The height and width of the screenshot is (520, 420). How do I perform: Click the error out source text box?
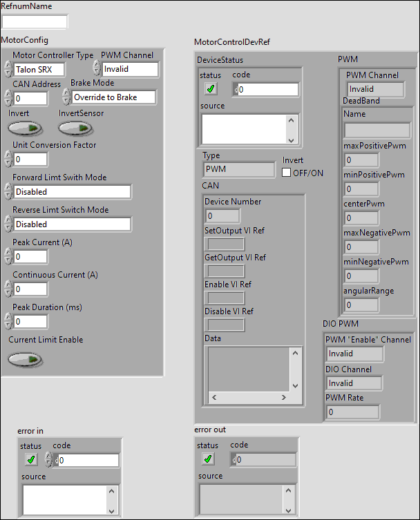241,499
